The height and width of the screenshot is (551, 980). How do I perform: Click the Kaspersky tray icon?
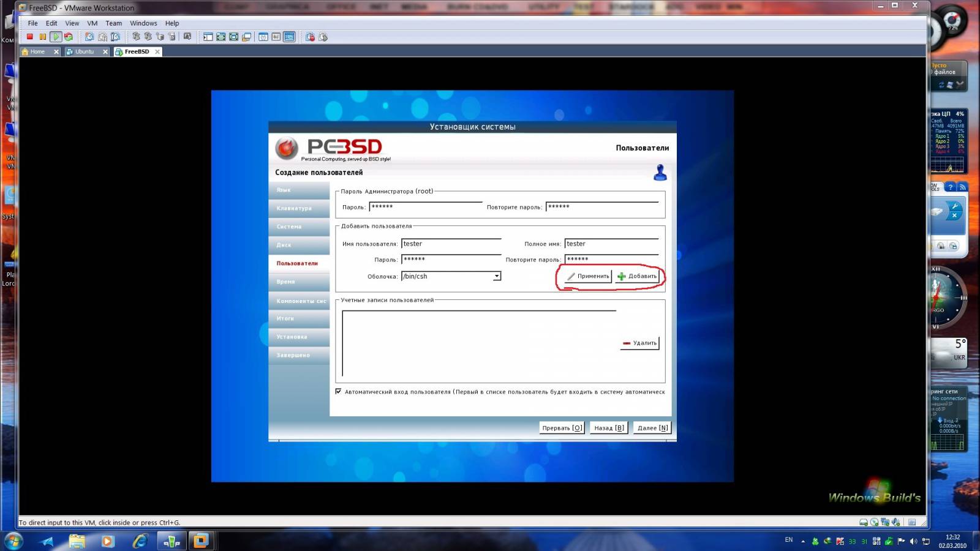point(840,541)
